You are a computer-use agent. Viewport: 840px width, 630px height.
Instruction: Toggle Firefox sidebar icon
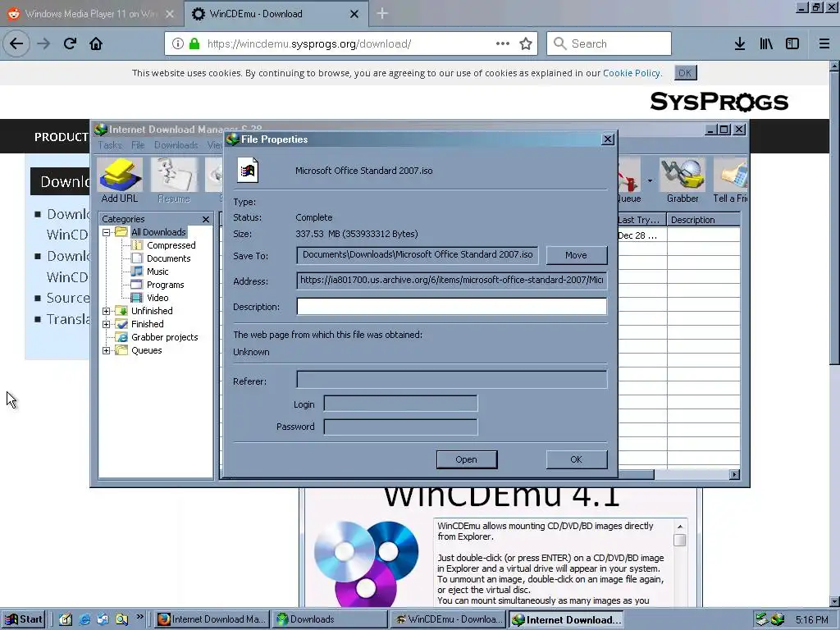[x=792, y=43]
